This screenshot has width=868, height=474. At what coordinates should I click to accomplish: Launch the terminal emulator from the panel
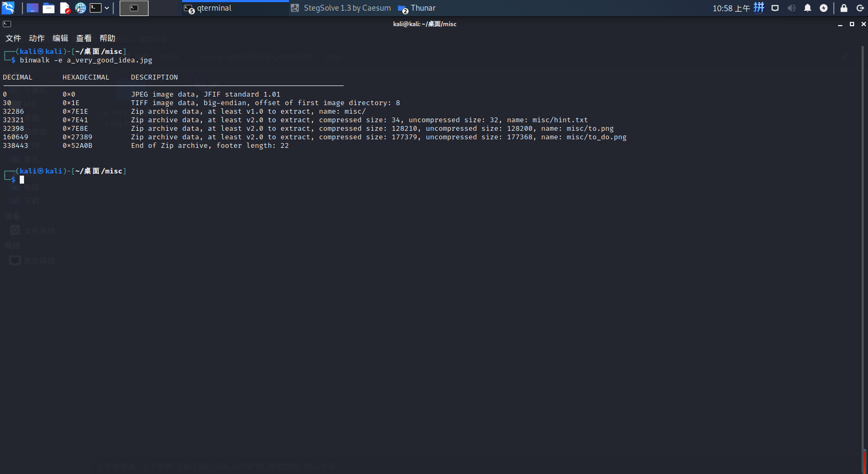pyautogui.click(x=96, y=8)
